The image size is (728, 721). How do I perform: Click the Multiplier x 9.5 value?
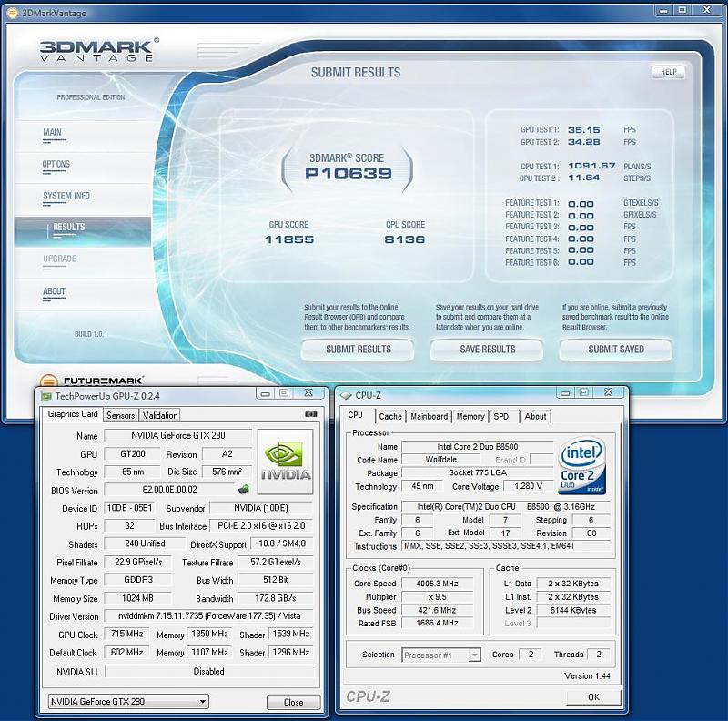pyautogui.click(x=437, y=597)
